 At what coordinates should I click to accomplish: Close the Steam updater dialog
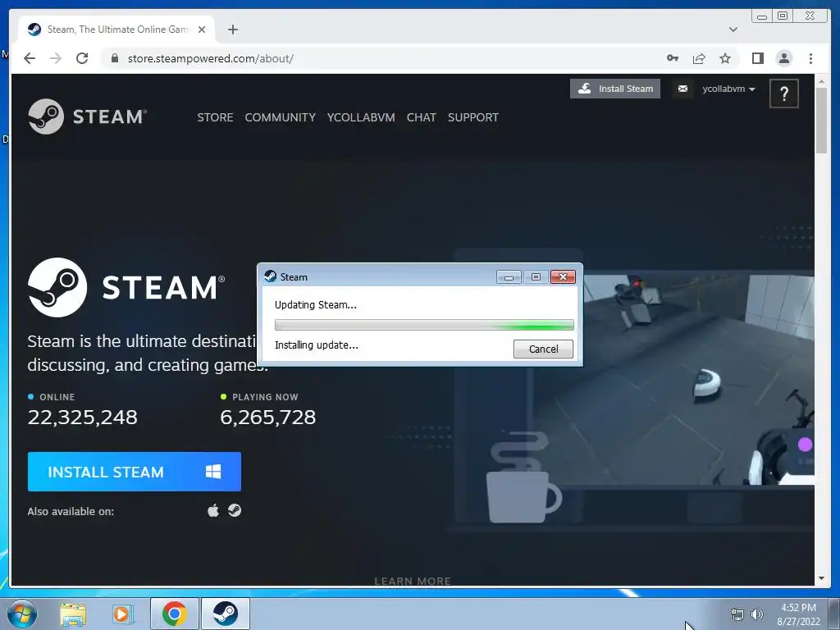pos(563,277)
